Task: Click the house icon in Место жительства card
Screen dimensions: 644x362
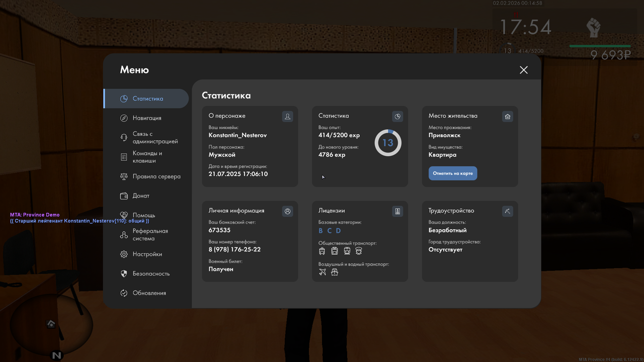Action: click(508, 117)
